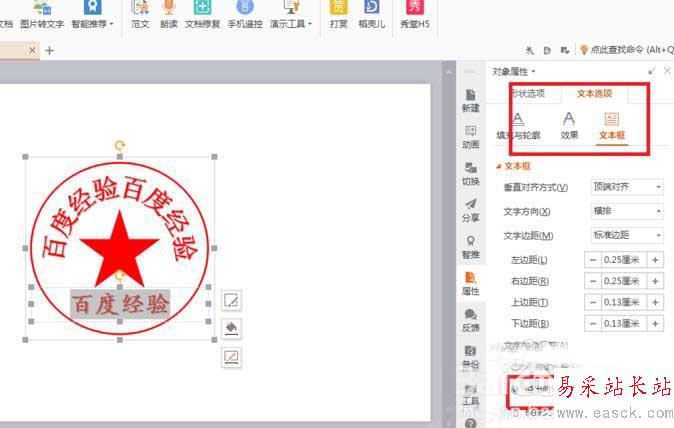Open 分享 share side panel
674x428 pixels.
pos(471,211)
